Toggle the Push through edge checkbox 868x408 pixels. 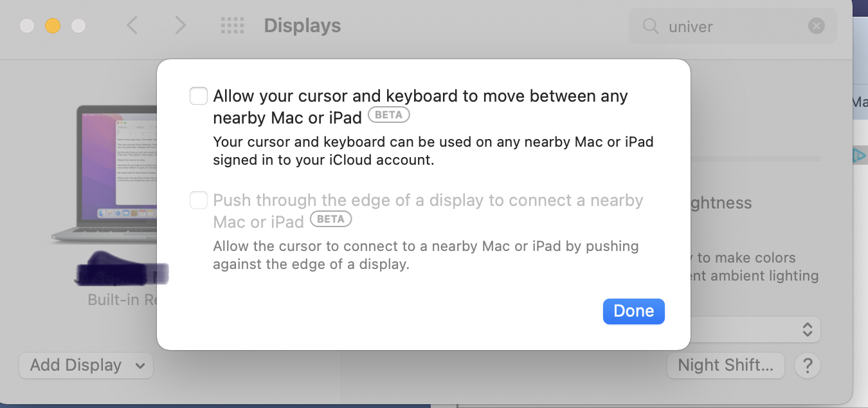coord(199,201)
